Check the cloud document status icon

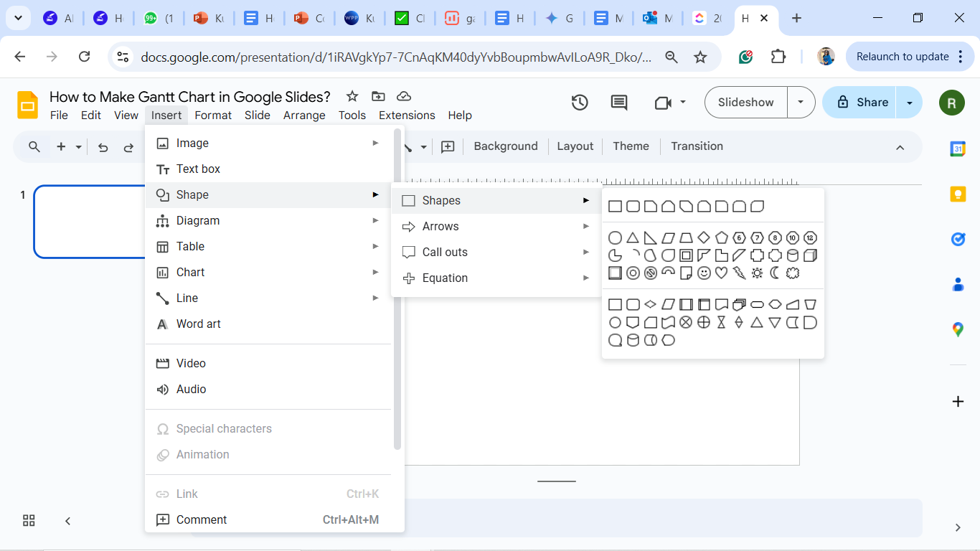pos(404,96)
